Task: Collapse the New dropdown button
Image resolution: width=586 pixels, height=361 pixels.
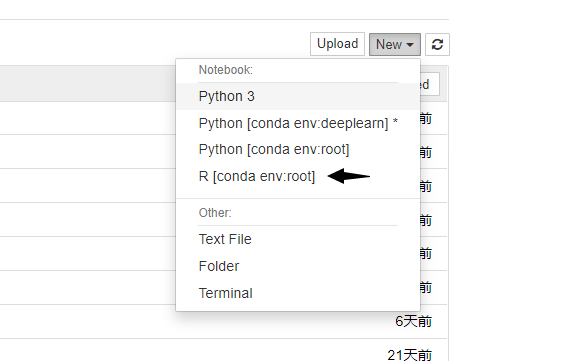Action: [x=395, y=44]
